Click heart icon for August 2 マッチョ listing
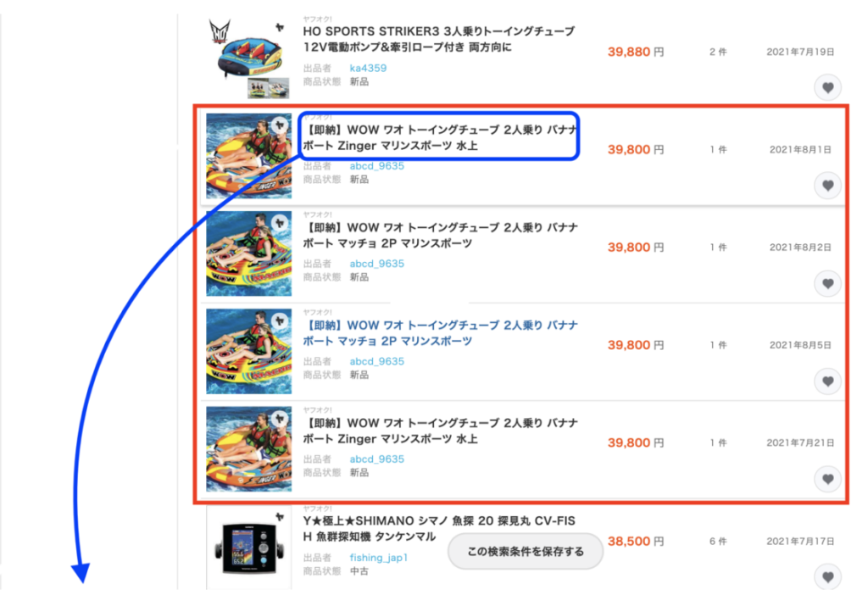This screenshot has height=612, width=868. pos(827,283)
